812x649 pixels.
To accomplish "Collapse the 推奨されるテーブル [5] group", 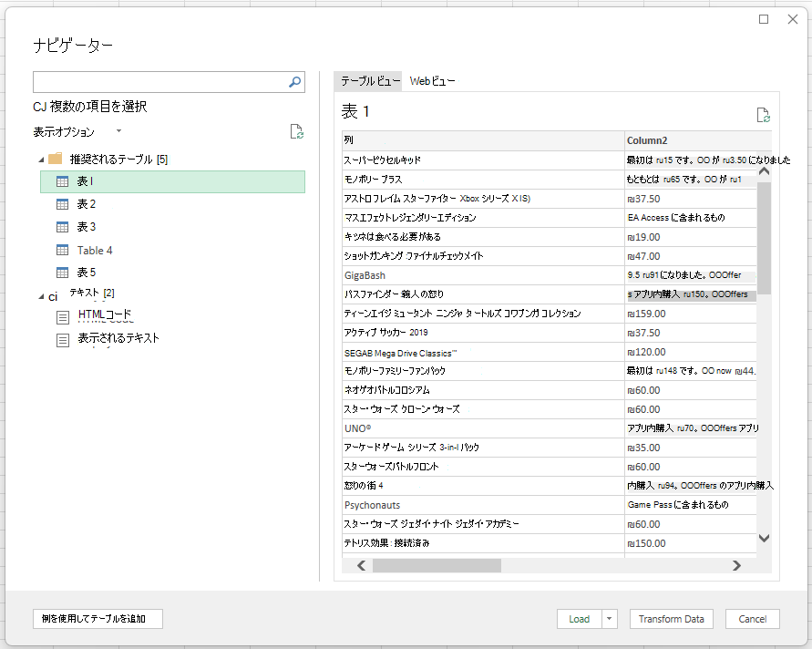I will [41, 160].
